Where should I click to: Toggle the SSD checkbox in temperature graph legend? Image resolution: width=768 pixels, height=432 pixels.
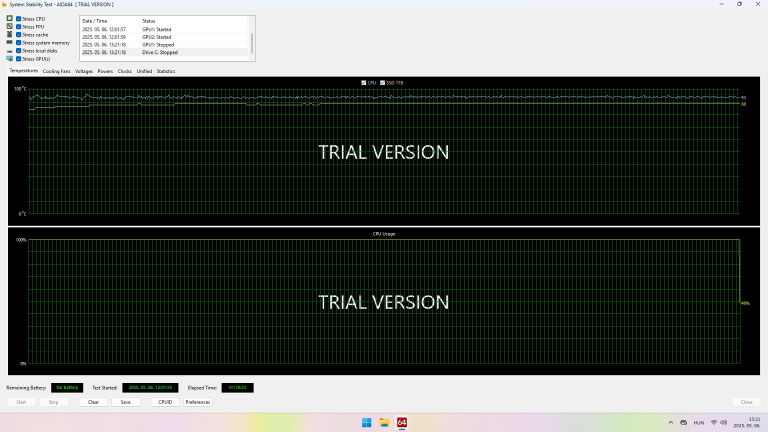point(383,83)
